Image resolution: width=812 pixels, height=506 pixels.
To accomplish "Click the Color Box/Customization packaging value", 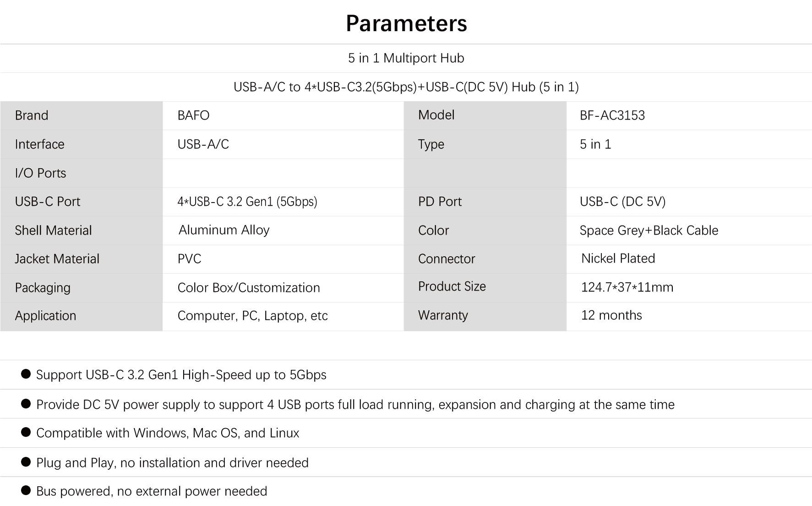I will (x=249, y=288).
